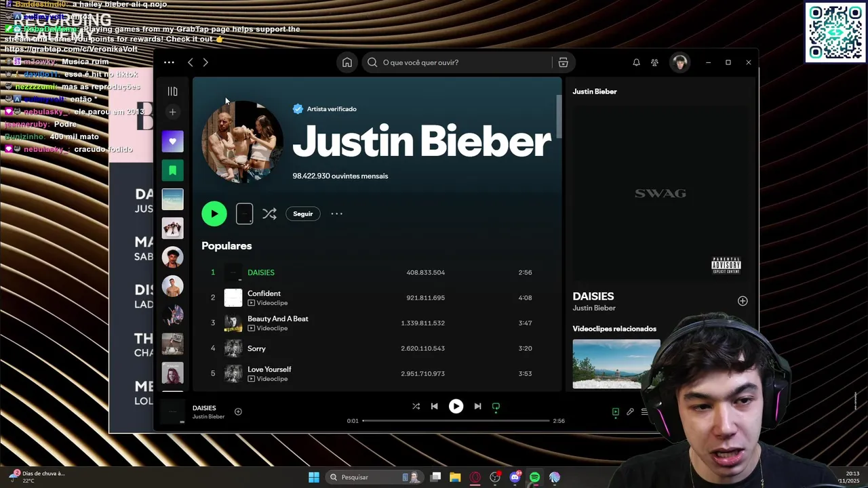The width and height of the screenshot is (868, 488).
Task: Click the SWAG album artwork
Action: tap(660, 193)
